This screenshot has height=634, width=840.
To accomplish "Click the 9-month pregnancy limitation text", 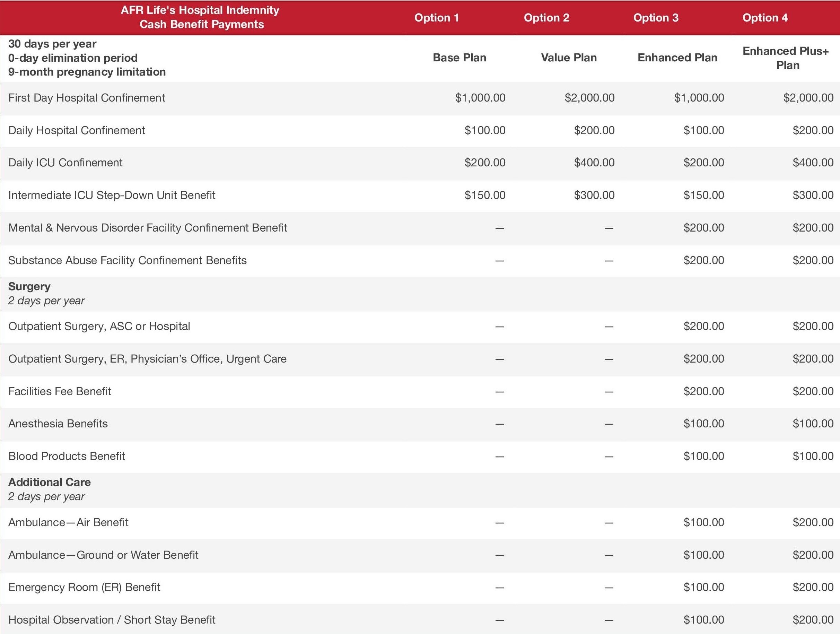I will click(x=87, y=72).
